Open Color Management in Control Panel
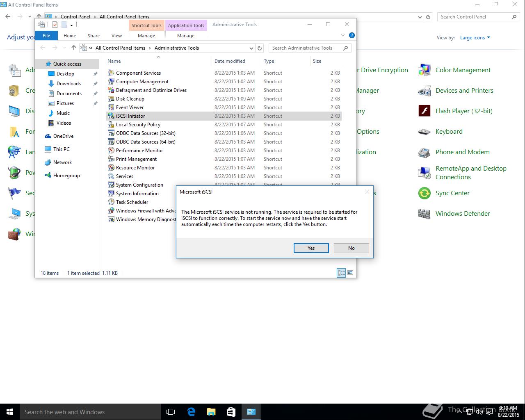Image resolution: width=525 pixels, height=420 pixels. 454,70
